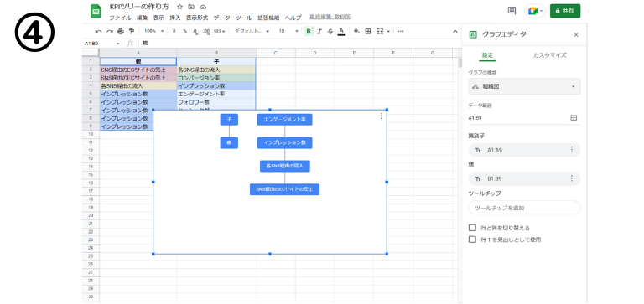Image resolution: width=644 pixels, height=304 pixels.
Task: Select the インプレッション数 chart node
Action: tap(284, 142)
